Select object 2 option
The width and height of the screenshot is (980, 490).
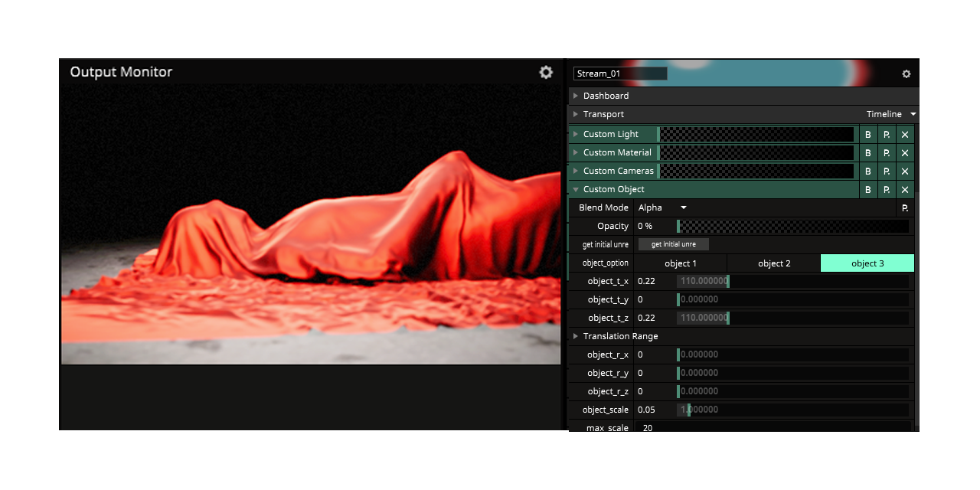[x=774, y=263]
